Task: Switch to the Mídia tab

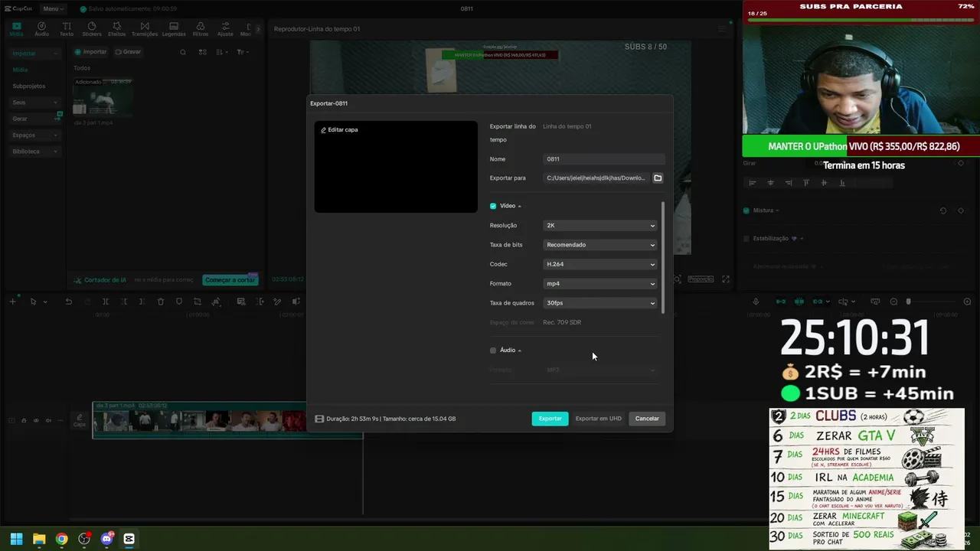Action: (x=16, y=29)
